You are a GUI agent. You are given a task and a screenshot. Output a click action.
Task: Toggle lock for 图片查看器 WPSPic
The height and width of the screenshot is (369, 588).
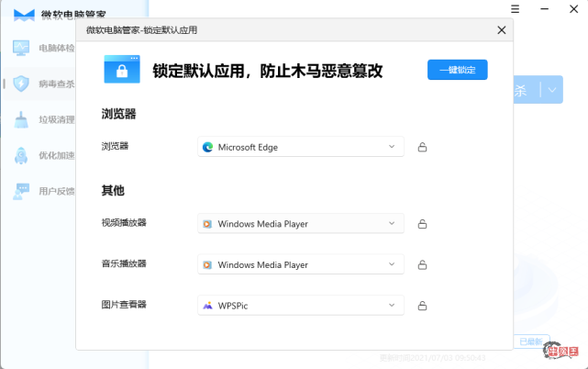[422, 306]
